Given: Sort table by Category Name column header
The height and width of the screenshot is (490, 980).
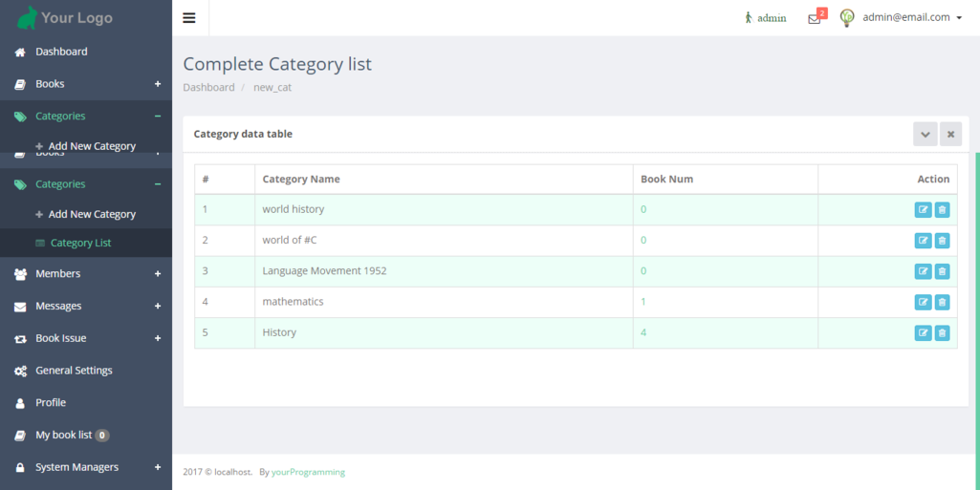Looking at the screenshot, I should pos(301,180).
